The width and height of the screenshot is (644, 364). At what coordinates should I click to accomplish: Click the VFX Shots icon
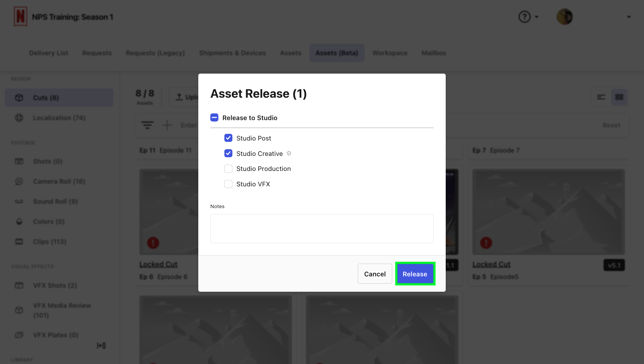19,285
